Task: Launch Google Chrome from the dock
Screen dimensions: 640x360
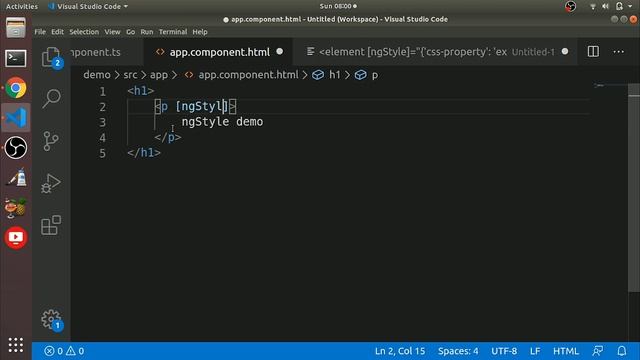Action: 16,88
